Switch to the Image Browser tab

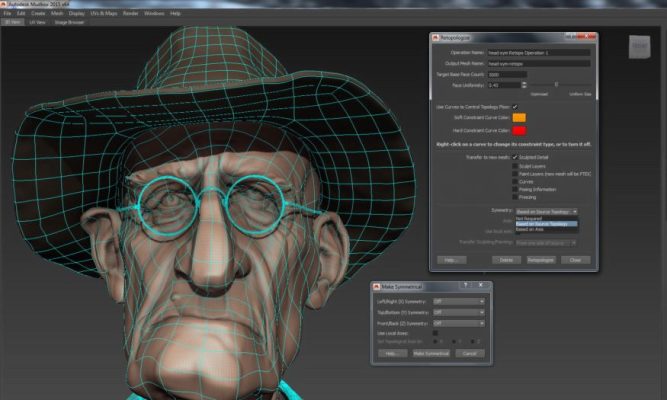69,21
